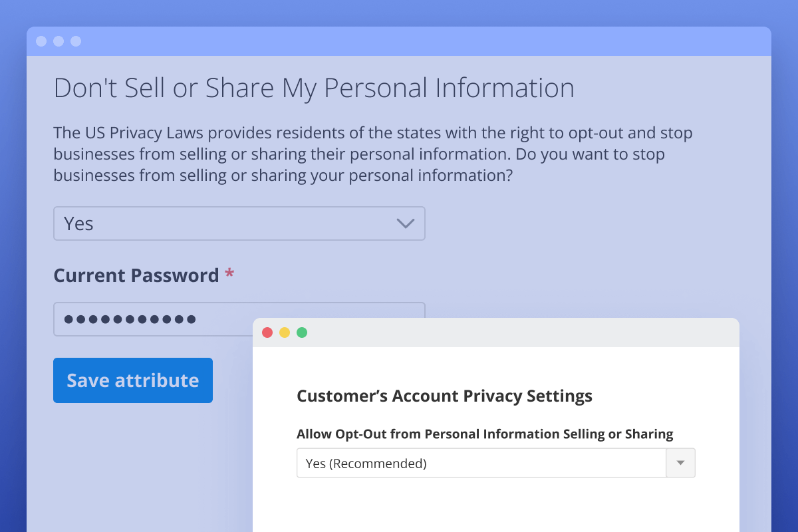798x532 pixels.
Task: Click the "Don't Sell or Share My Personal Information" heading
Action: 314,87
